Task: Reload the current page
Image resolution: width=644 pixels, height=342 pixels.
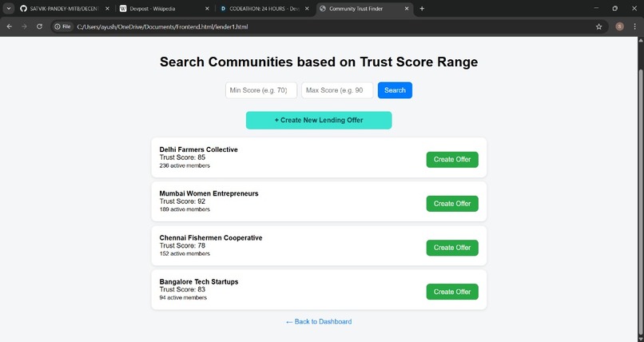Action: click(39, 26)
